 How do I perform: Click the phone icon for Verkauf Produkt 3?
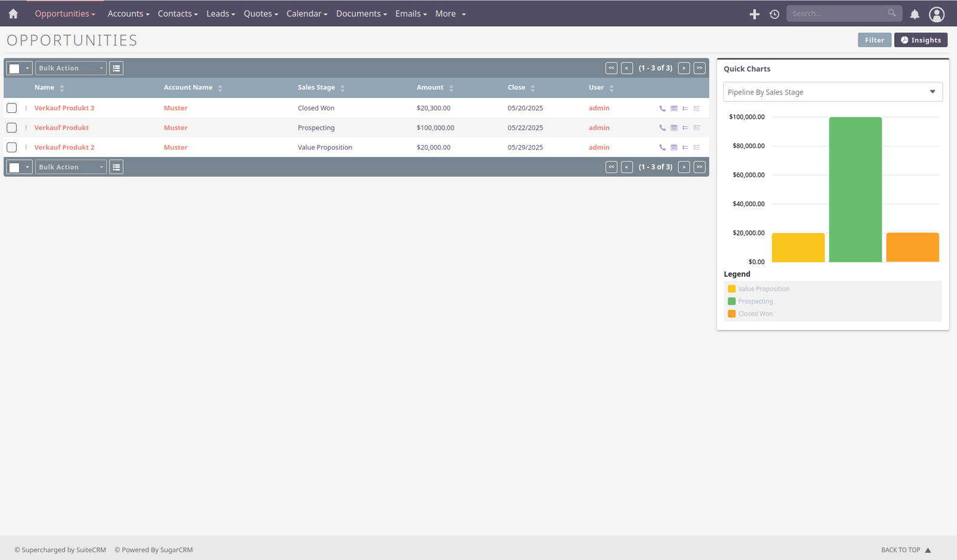662,108
